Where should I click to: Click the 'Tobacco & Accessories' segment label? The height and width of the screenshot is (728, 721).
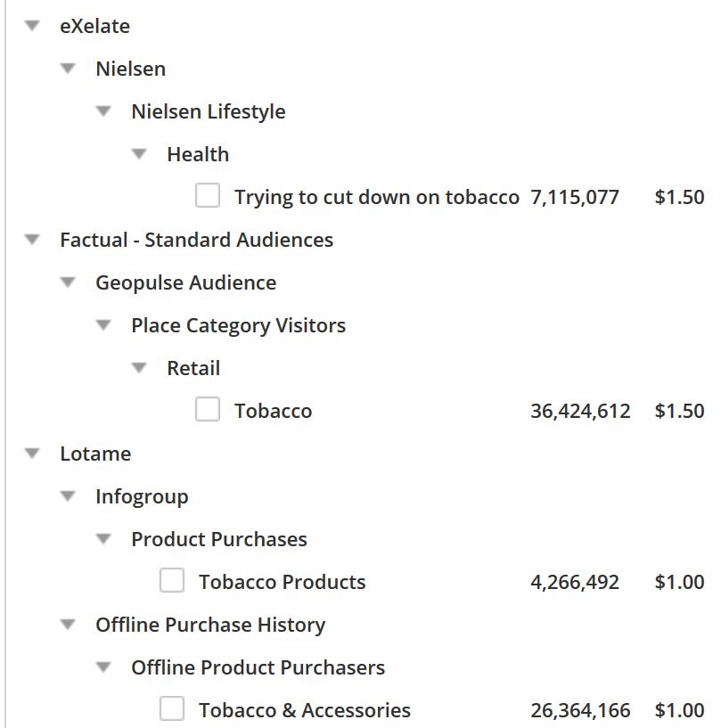click(304, 710)
